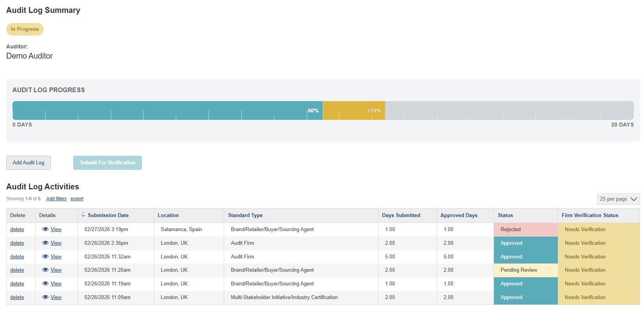View details of the 02/26/2026 11:32am entry
644x310 pixels.
(x=56, y=257)
